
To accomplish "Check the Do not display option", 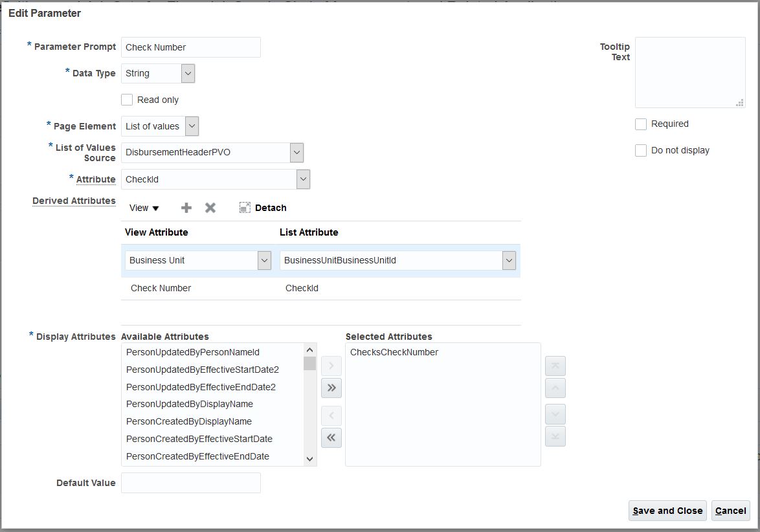I will [x=641, y=150].
